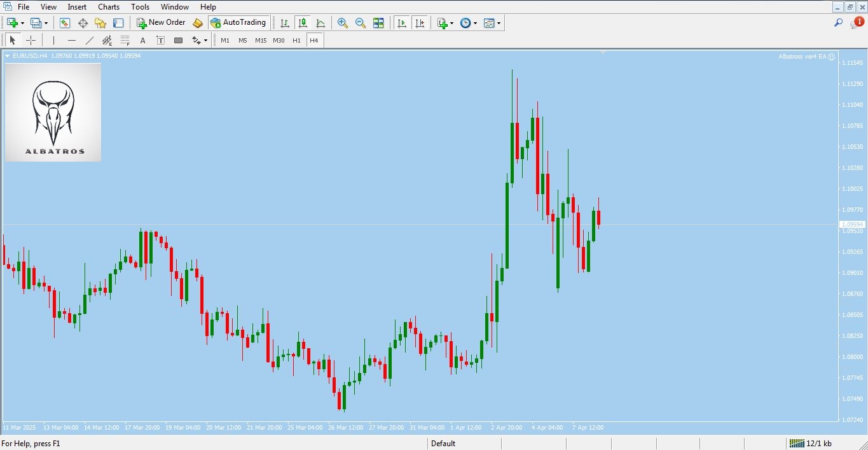
Task: Enable chart auto scroll
Action: (401, 23)
